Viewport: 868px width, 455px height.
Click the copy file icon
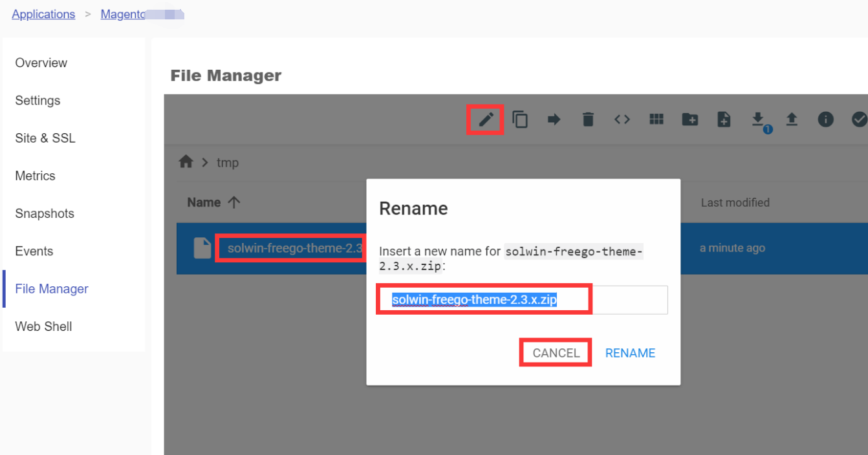tap(520, 120)
